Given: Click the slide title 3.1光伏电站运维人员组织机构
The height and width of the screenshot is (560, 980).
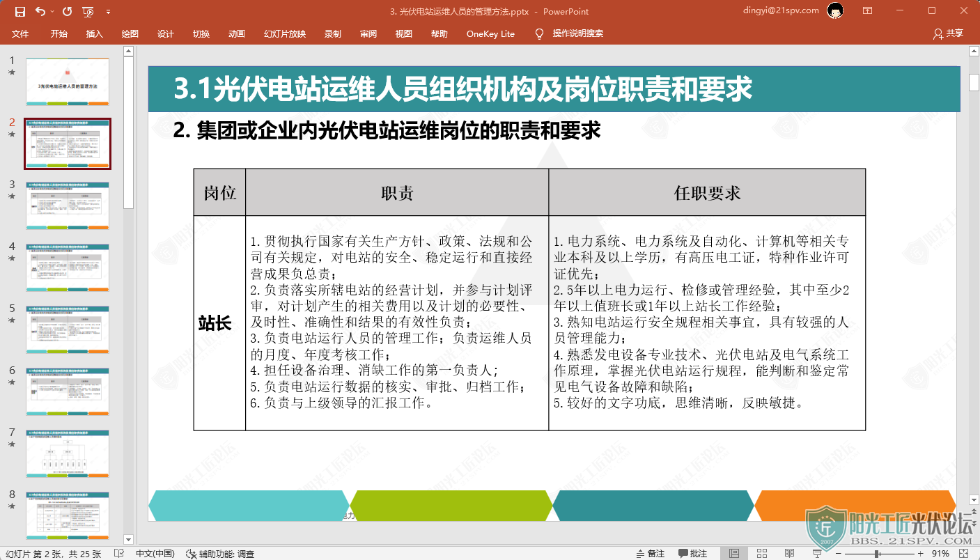Looking at the screenshot, I should point(463,89).
